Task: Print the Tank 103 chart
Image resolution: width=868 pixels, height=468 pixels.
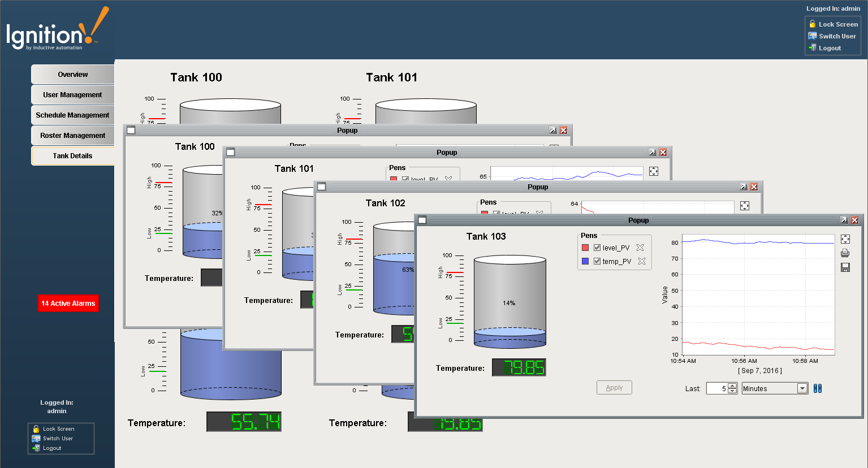Action: coord(845,253)
